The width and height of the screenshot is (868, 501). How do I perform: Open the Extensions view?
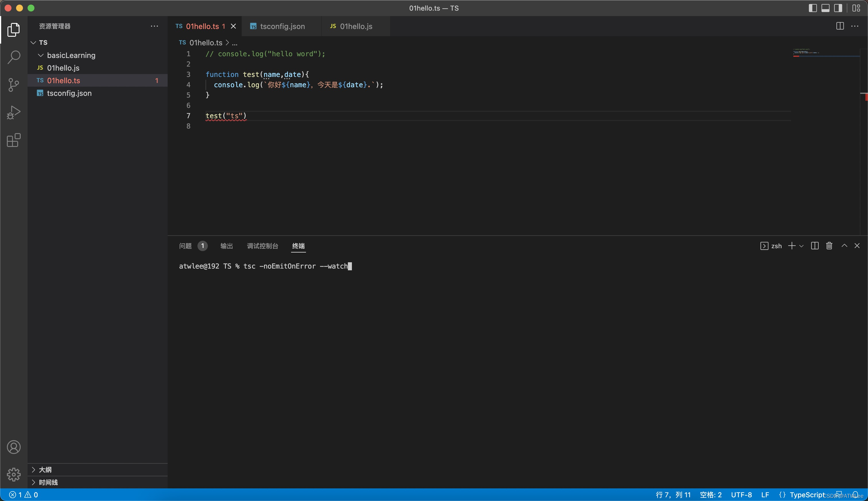click(14, 140)
